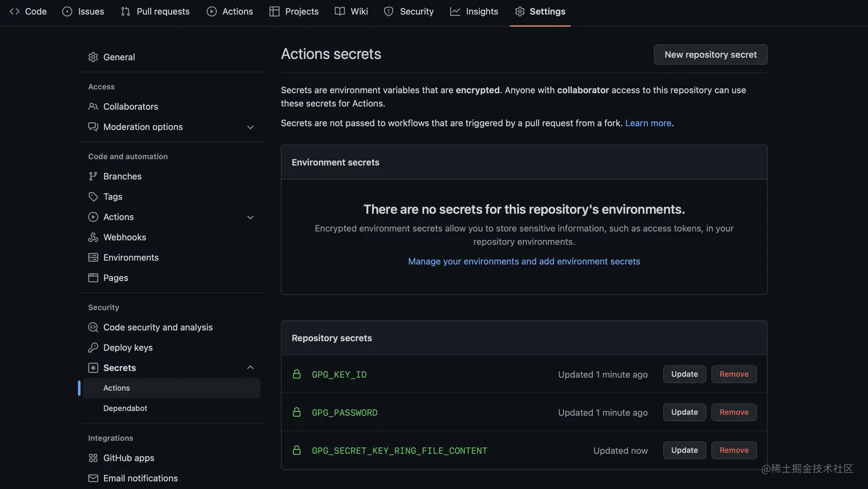
Task: Click the Issues circle icon
Action: coord(67,11)
